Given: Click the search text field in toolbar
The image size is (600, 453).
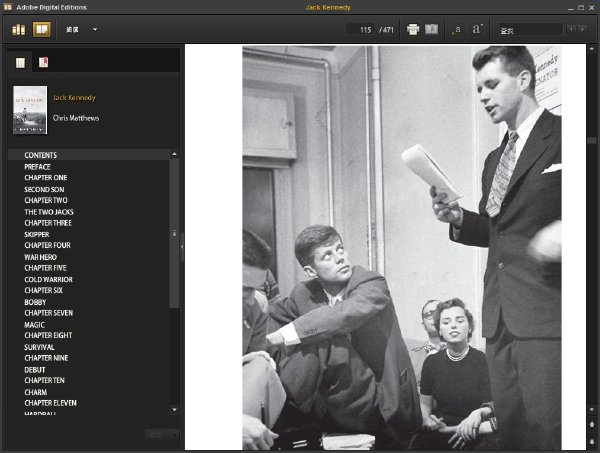Looking at the screenshot, I should [530, 29].
